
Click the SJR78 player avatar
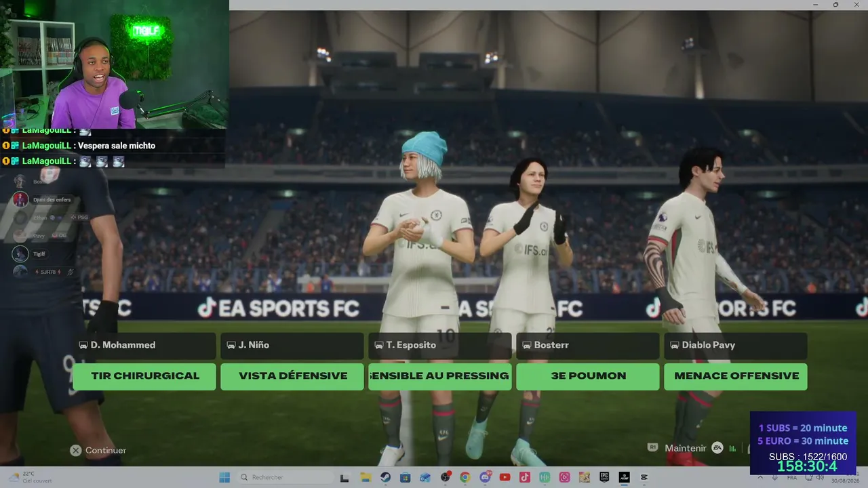(x=20, y=272)
